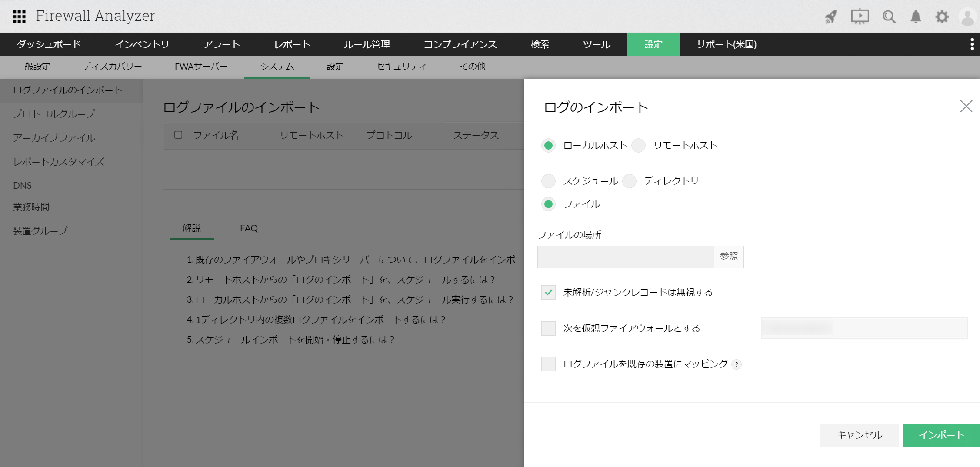Enable 次を仮想ファイアウォールとする checkbox
This screenshot has width=980, height=467.
click(x=548, y=328)
